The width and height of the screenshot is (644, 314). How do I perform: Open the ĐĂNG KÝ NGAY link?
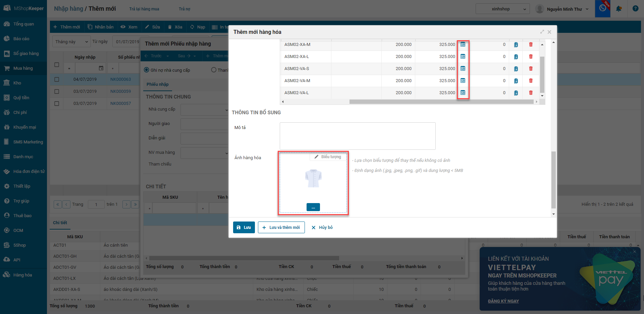[x=503, y=301]
